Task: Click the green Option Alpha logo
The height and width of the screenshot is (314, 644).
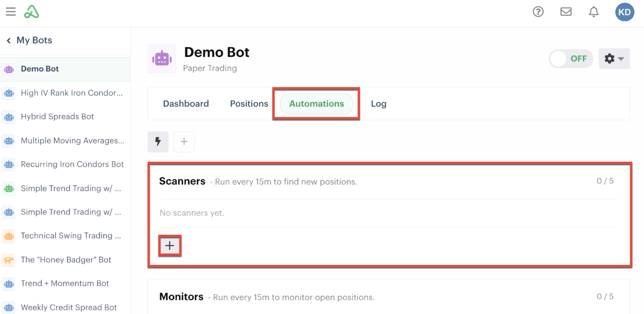Action: coord(32,12)
